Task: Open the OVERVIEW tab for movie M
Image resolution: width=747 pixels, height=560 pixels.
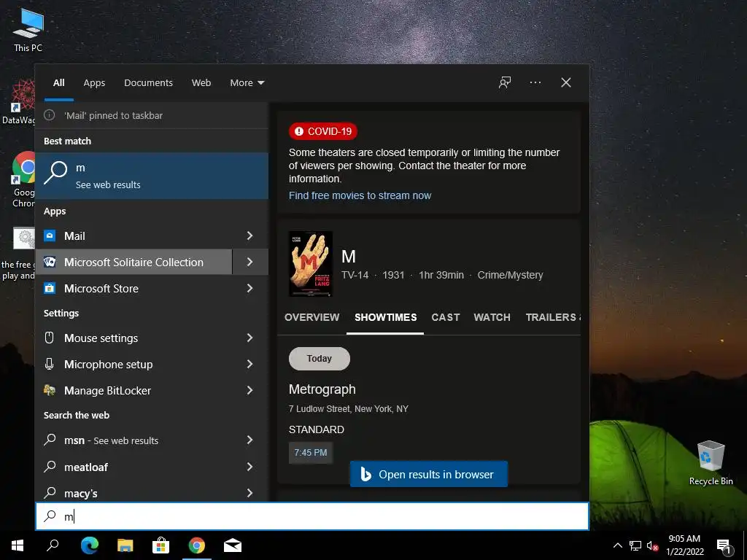Action: coord(312,317)
